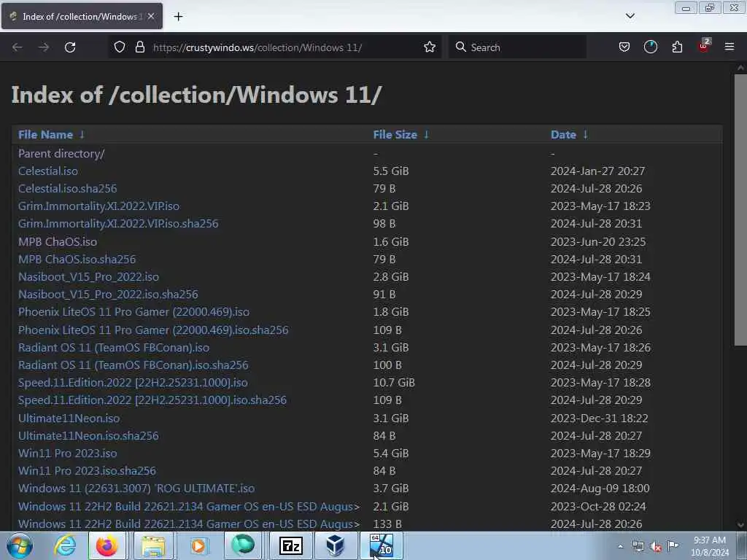Image resolution: width=747 pixels, height=560 pixels.
Task: Open VirtualBox cube taskbar icon
Action: [x=336, y=545]
